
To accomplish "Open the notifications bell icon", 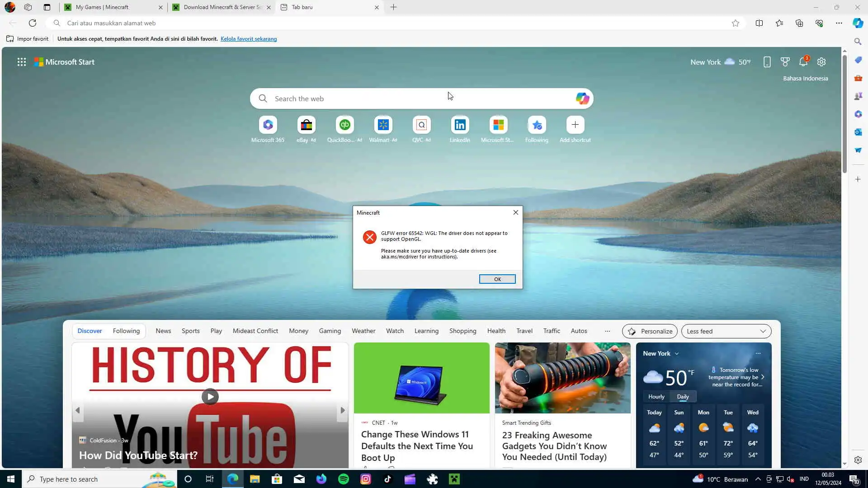I will [803, 62].
